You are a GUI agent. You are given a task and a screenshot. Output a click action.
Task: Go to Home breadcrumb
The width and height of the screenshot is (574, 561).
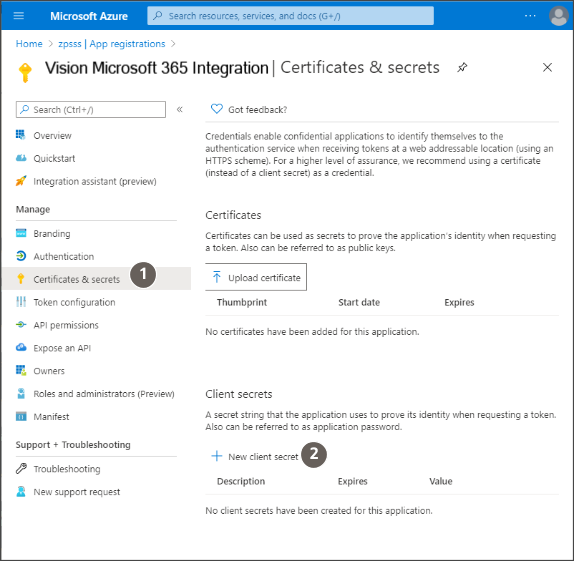[29, 44]
